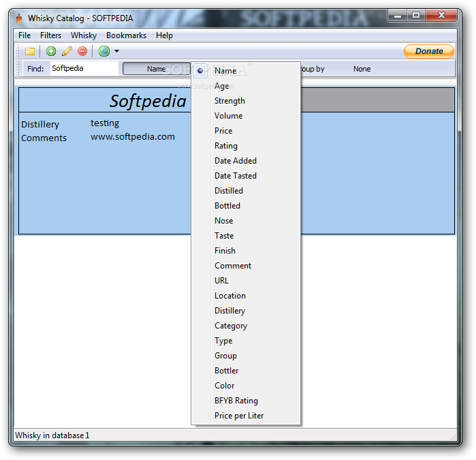Screen dimensions: 476x460
Task: Choose Category from the popup menu
Action: click(x=247, y=325)
